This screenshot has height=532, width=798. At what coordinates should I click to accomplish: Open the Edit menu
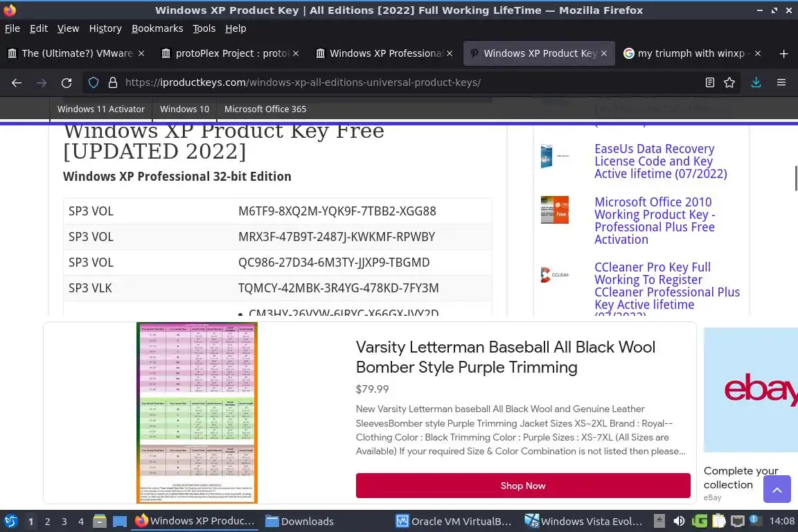coord(39,28)
